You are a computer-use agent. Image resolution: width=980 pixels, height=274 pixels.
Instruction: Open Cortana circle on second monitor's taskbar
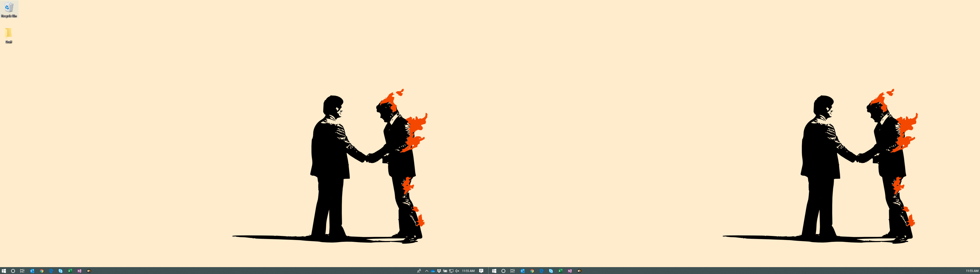pyautogui.click(x=503, y=271)
